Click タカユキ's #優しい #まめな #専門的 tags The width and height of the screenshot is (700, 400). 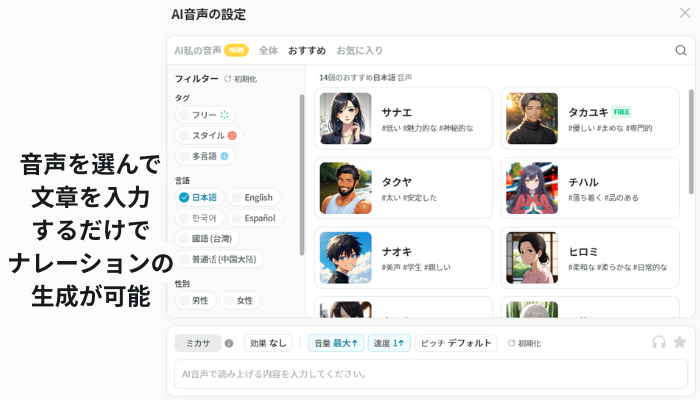pyautogui.click(x=610, y=129)
